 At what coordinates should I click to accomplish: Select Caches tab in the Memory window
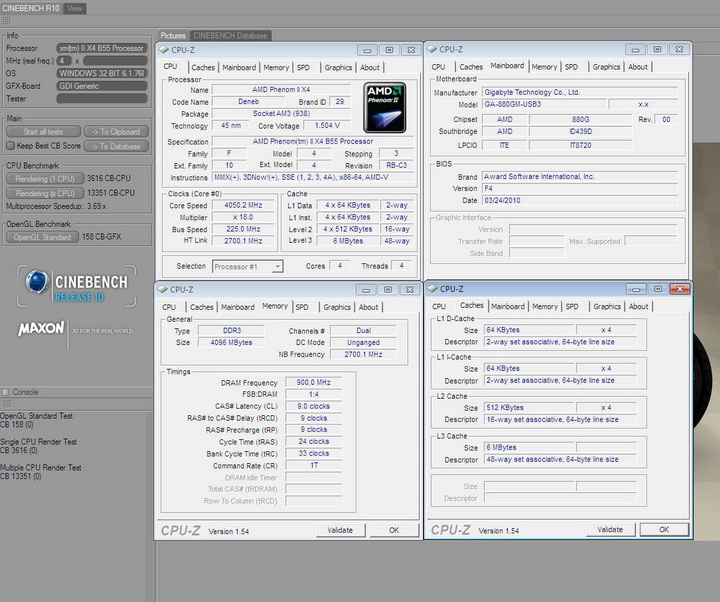[202, 307]
